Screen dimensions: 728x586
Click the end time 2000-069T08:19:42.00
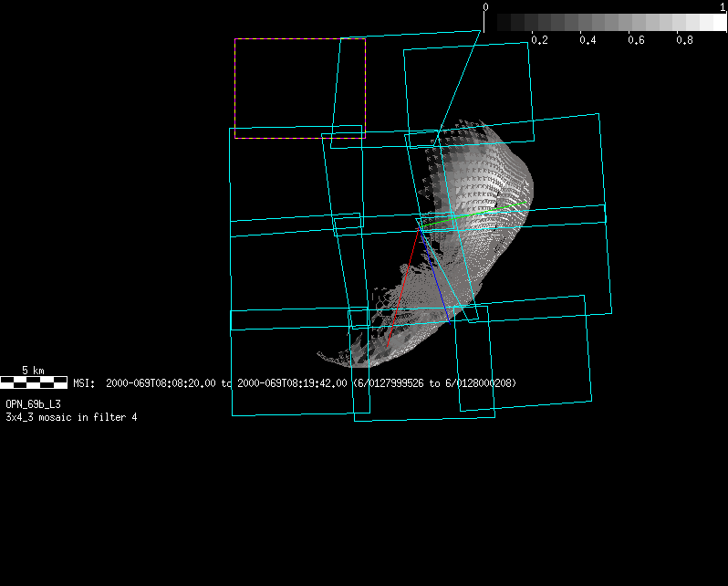(292, 383)
